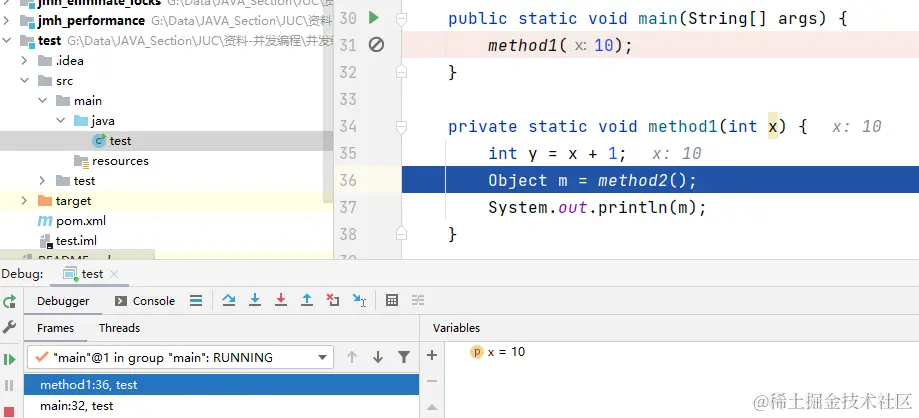Image resolution: width=919 pixels, height=418 pixels.
Task: Step over the current line
Action: click(229, 301)
